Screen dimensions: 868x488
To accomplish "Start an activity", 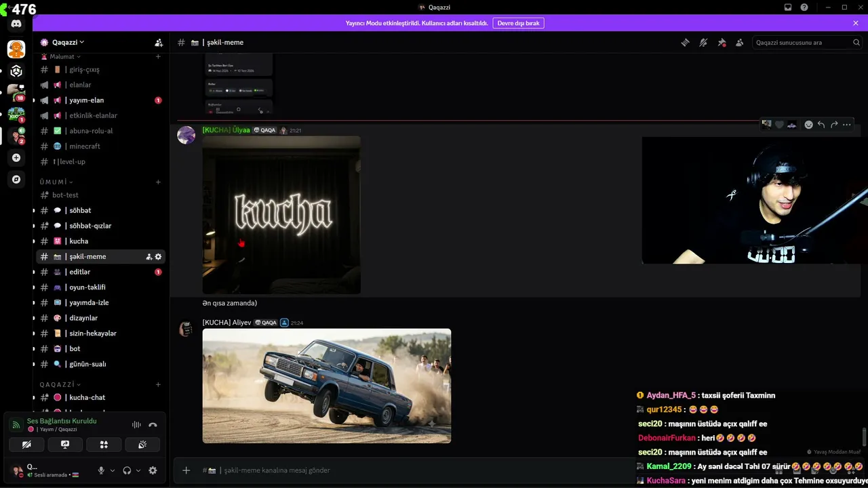I will click(104, 445).
